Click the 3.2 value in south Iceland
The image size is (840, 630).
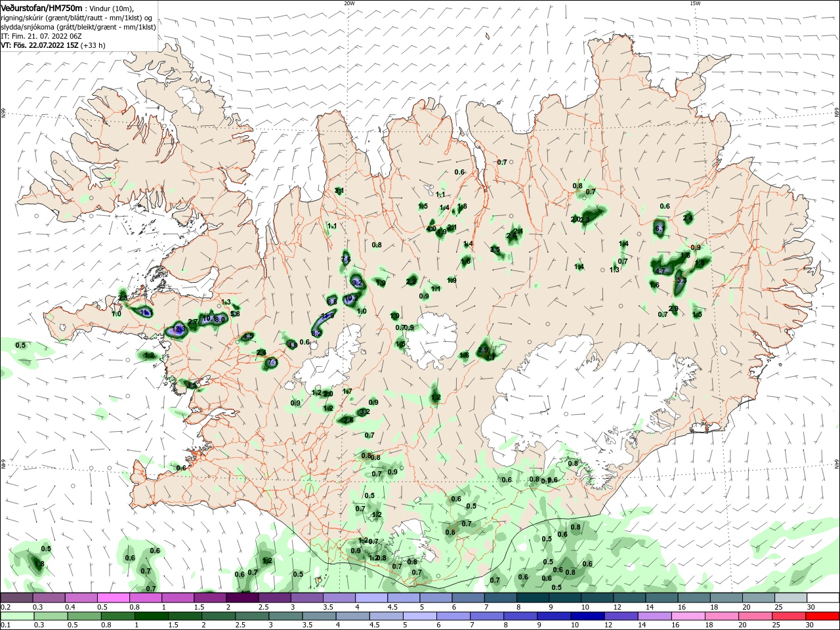click(x=365, y=412)
